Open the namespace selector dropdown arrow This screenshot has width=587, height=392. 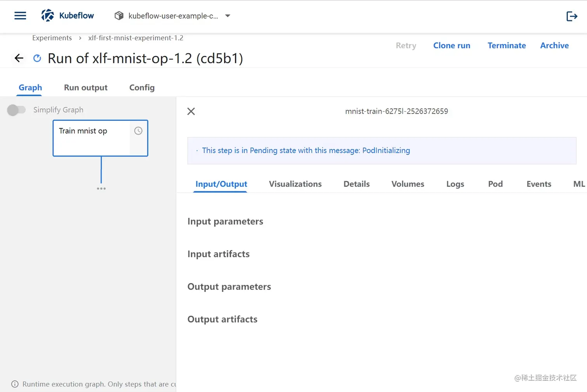228,16
